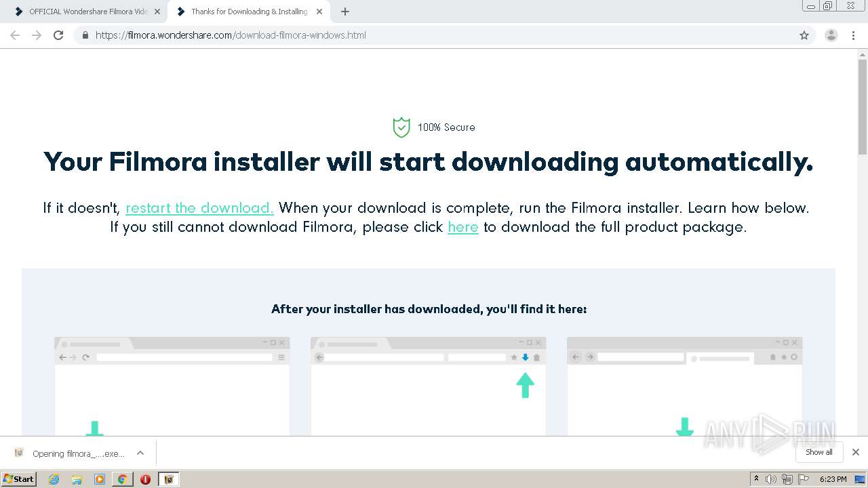Click third browser illustration with bottom-right arrow
Viewport: 868px width, 488px height.
684,386
